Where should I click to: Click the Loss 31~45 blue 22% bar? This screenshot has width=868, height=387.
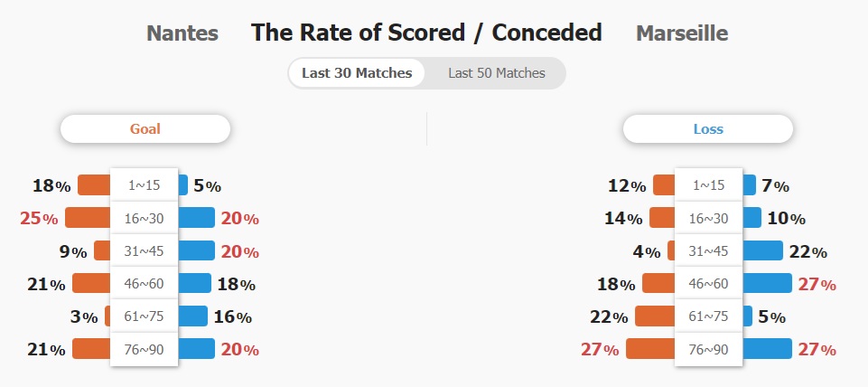pos(762,250)
